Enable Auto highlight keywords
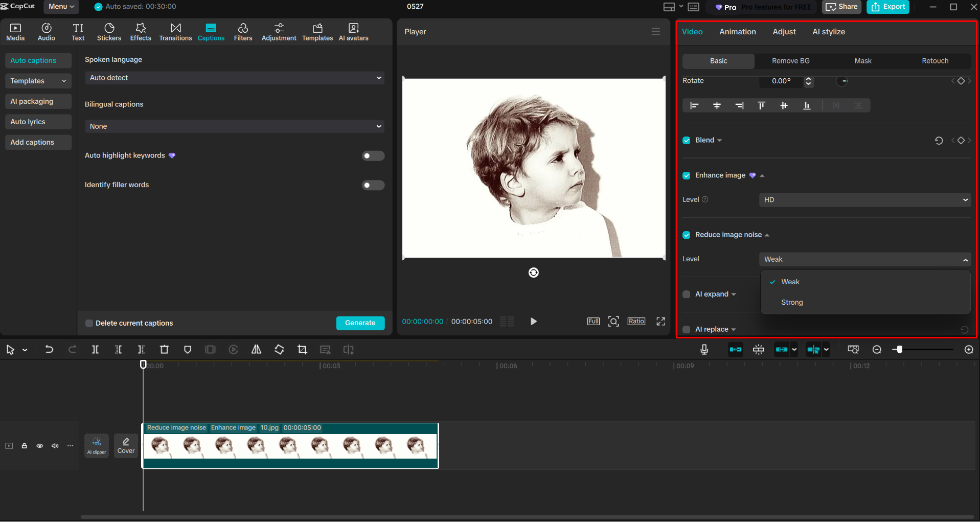The width and height of the screenshot is (980, 522). click(x=373, y=155)
